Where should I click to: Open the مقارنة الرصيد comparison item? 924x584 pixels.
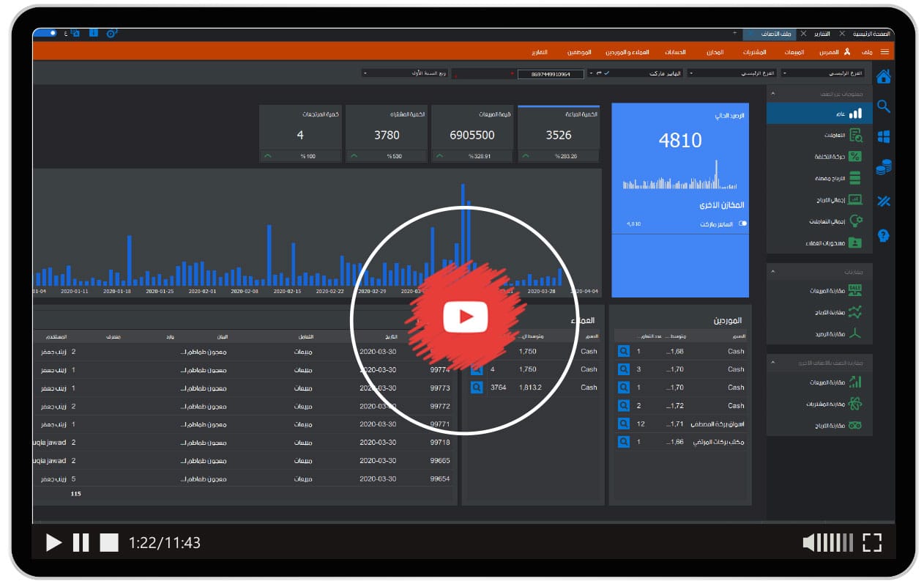[819, 333]
